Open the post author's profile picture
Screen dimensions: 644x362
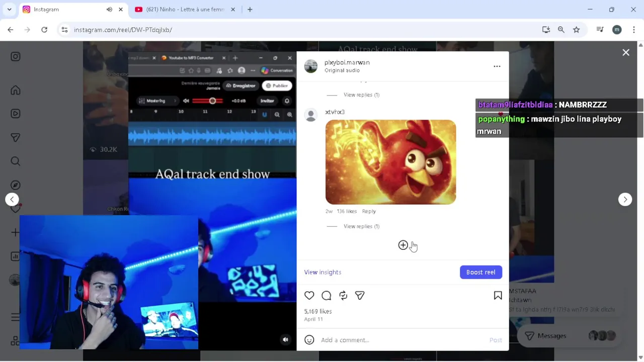pyautogui.click(x=311, y=66)
